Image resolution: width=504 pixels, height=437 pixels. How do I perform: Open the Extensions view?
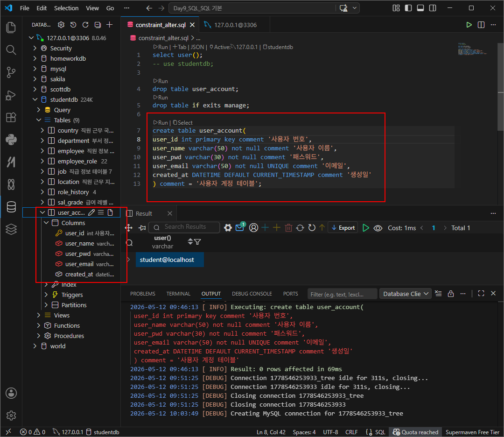click(11, 117)
